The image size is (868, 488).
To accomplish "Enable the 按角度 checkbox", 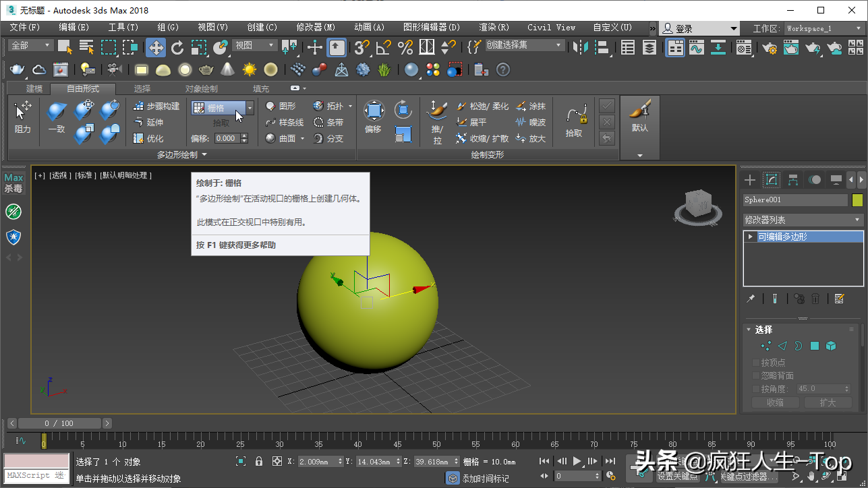I will 756,389.
